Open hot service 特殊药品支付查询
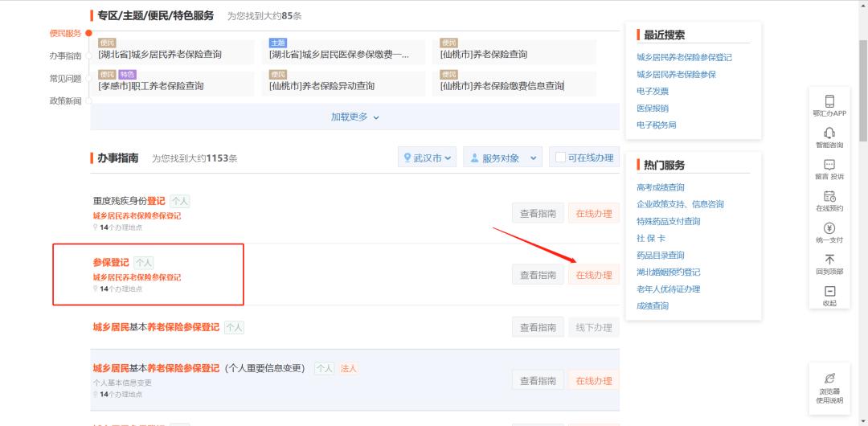Screen dimensions: 868x426 668,221
